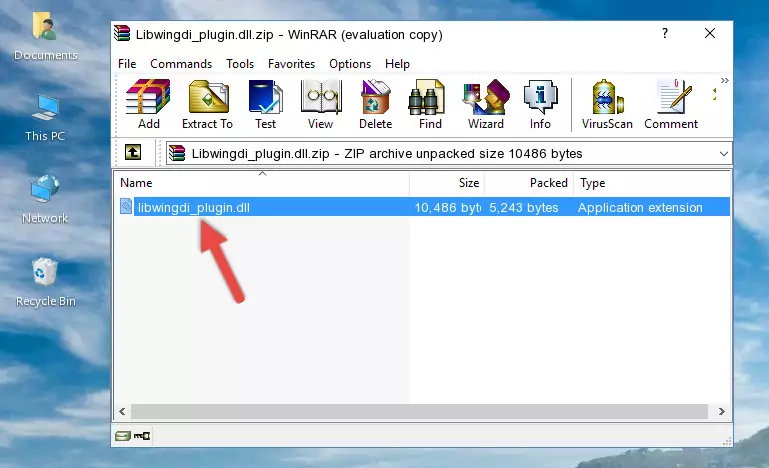
Task: Click the horizontal scrollbar left arrow
Action: [123, 411]
